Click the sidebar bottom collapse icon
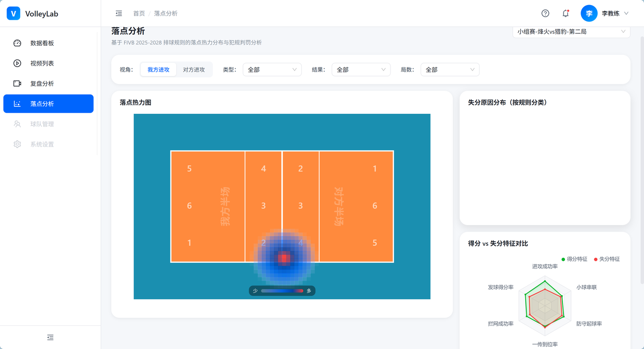Screen dimensions: 644x349 tap(50, 337)
